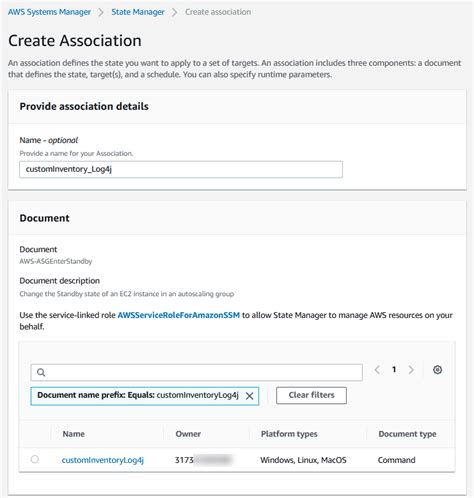Screen dimensions: 474x498
Task: Click the Clear filters button
Action: [x=311, y=395]
